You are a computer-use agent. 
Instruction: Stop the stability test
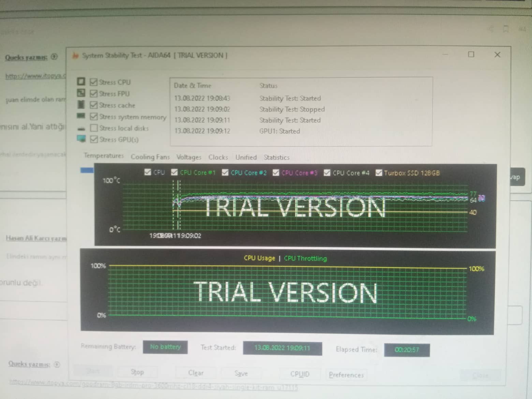pyautogui.click(x=137, y=372)
